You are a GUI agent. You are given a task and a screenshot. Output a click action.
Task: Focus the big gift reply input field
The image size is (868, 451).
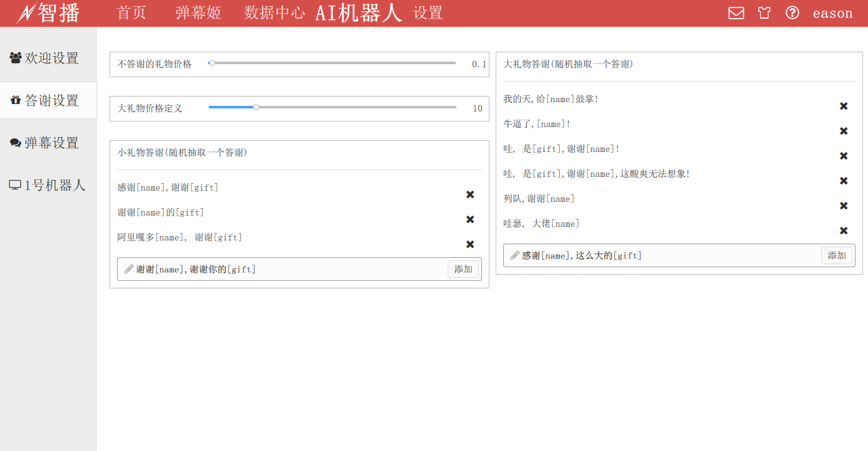pyautogui.click(x=679, y=255)
